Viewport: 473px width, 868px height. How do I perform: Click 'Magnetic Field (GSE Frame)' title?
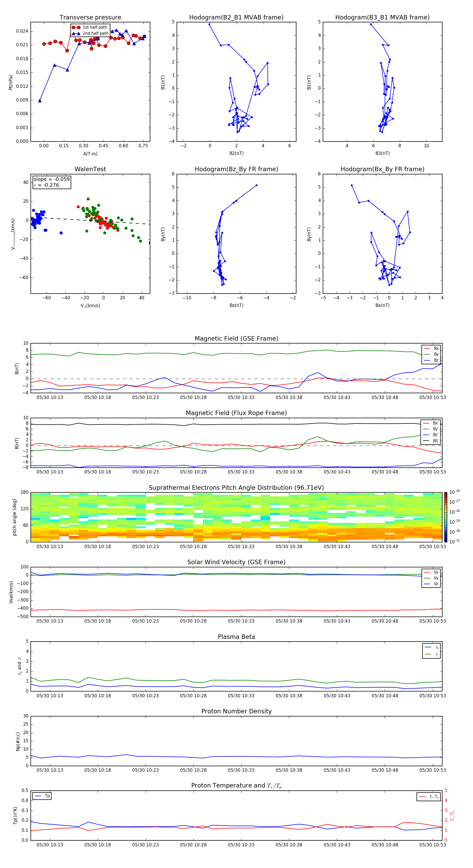click(x=236, y=338)
